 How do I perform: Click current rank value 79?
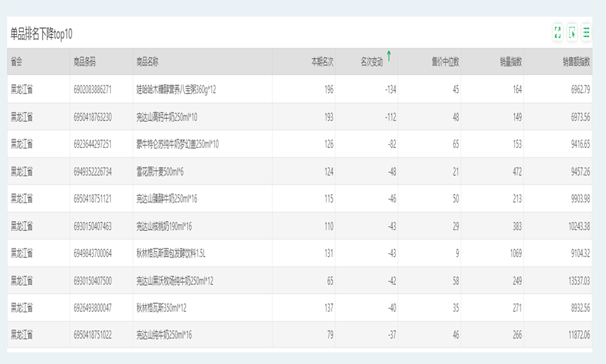pyautogui.click(x=330, y=335)
